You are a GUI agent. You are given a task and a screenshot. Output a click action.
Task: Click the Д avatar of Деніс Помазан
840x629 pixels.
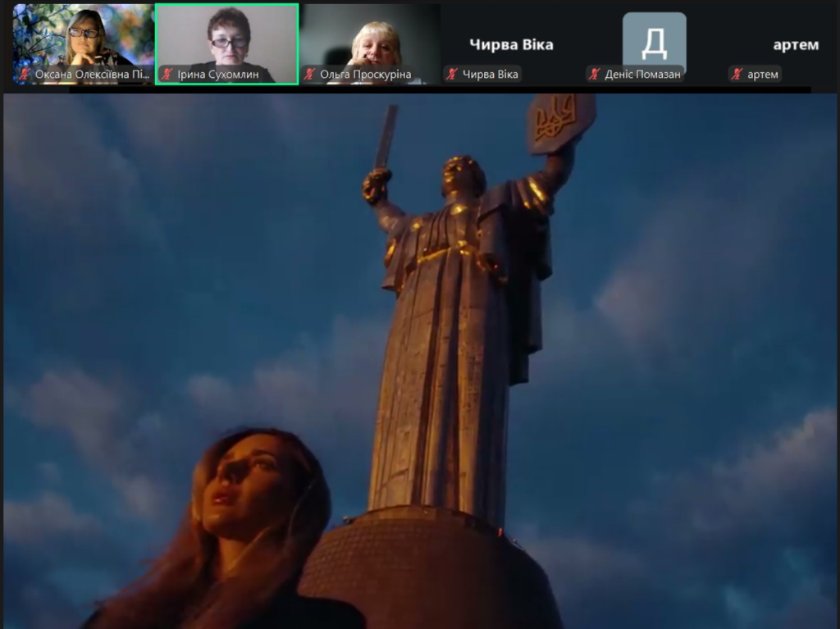coord(654,41)
